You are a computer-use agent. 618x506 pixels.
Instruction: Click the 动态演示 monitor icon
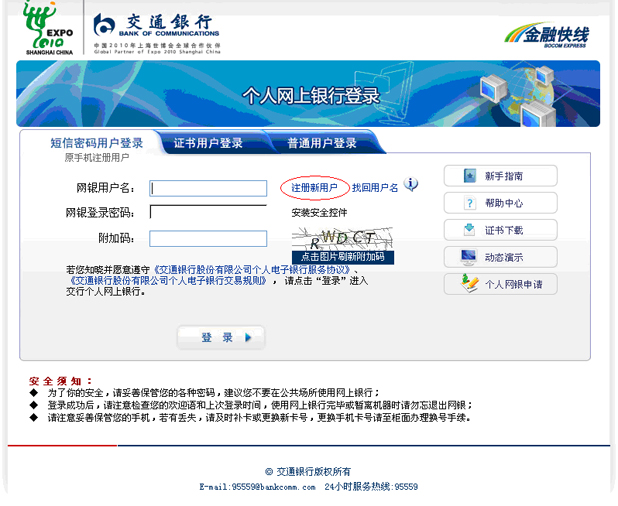point(469,257)
